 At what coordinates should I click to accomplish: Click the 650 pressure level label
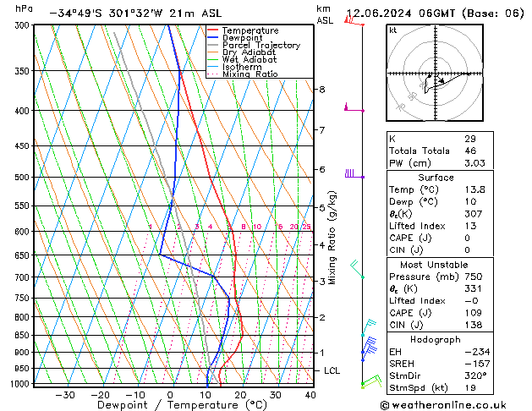pos(24,255)
